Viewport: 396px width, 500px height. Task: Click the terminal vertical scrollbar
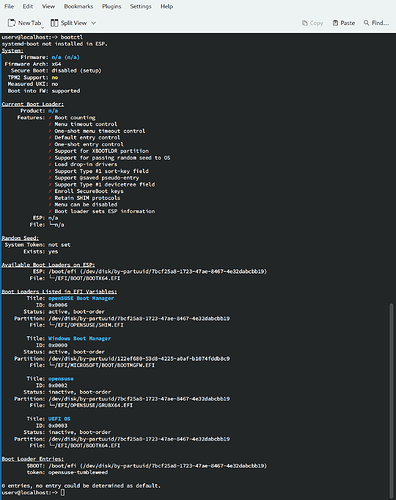click(x=392, y=400)
